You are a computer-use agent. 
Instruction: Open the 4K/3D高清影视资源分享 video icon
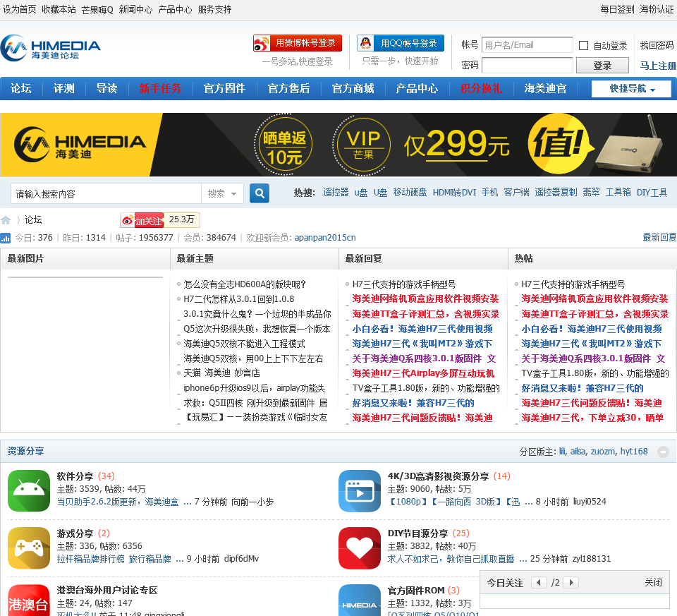coord(360,490)
